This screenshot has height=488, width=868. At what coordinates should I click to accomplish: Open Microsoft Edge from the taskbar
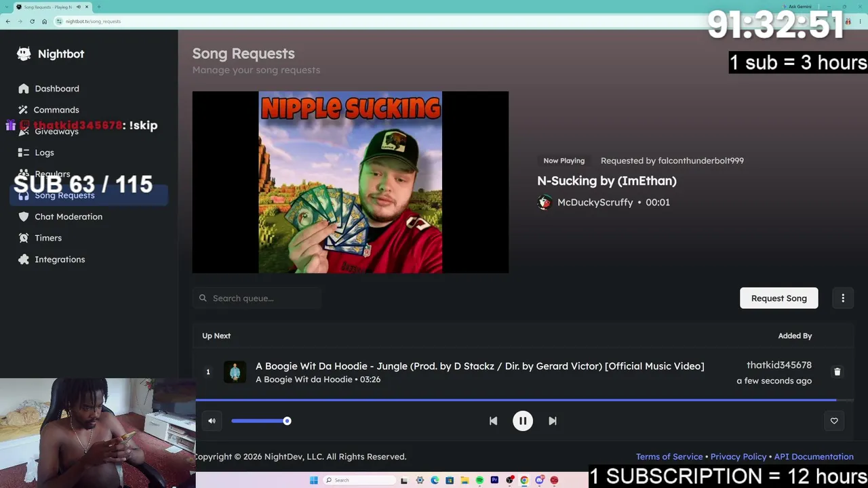(x=435, y=480)
